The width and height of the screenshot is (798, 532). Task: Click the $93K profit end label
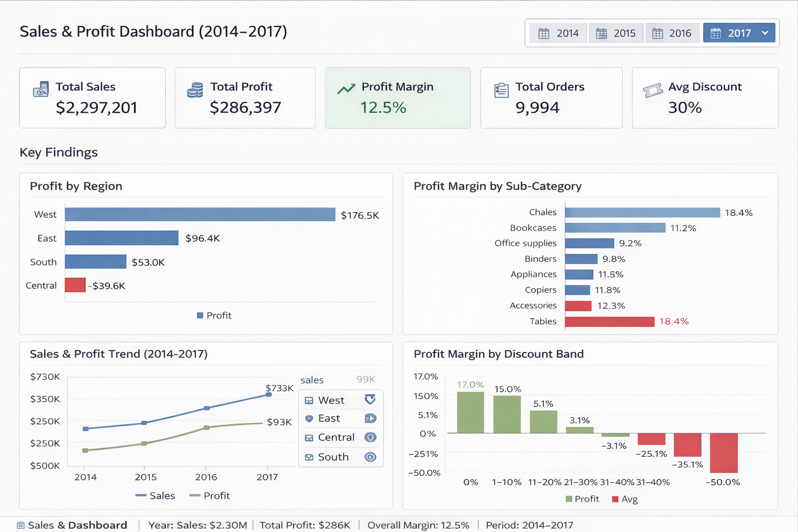[280, 422]
